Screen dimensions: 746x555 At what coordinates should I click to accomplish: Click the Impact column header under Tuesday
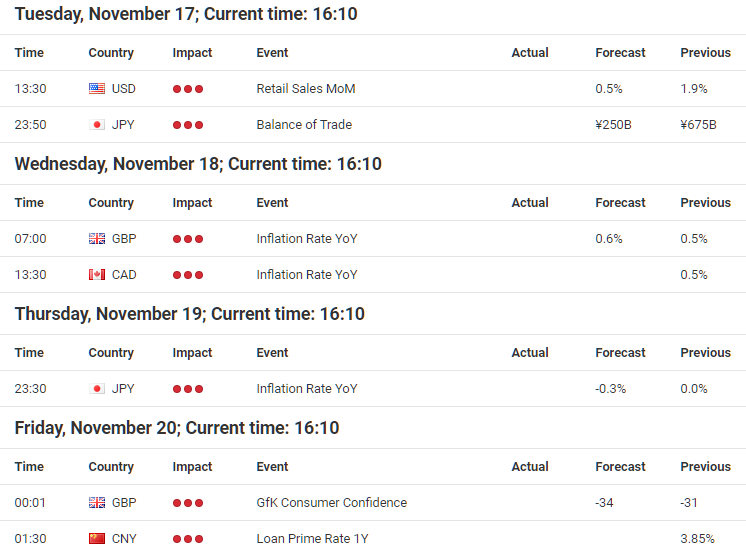[192, 53]
